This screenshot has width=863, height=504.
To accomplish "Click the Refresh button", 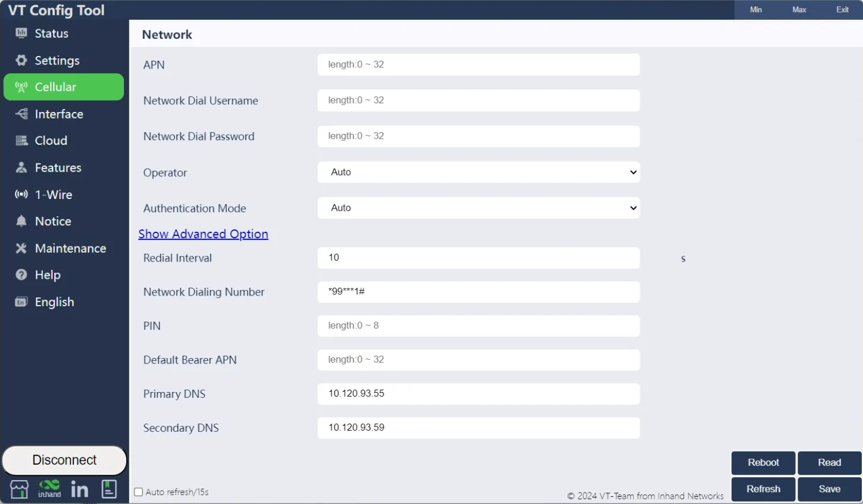I will [x=763, y=489].
